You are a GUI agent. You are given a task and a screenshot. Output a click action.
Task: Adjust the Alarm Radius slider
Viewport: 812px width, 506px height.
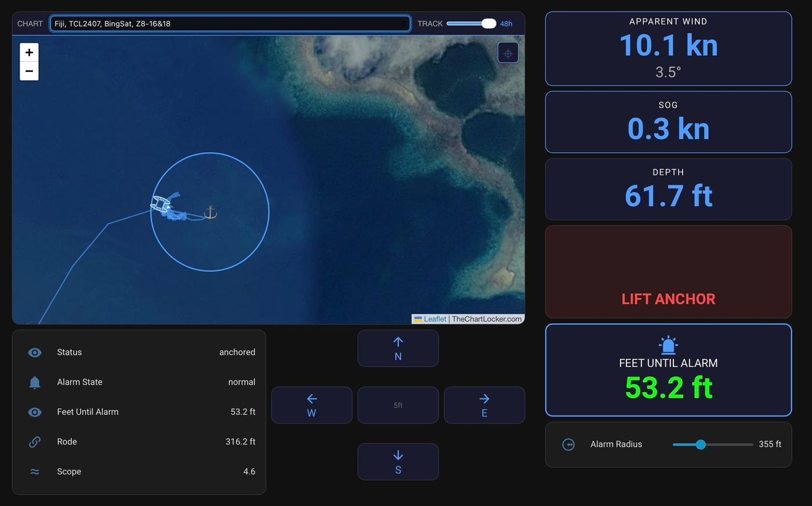click(713, 444)
